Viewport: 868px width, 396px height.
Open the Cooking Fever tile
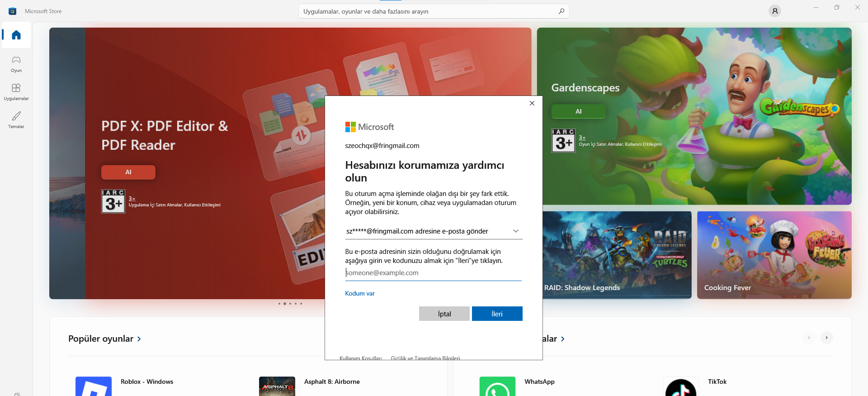click(x=774, y=255)
